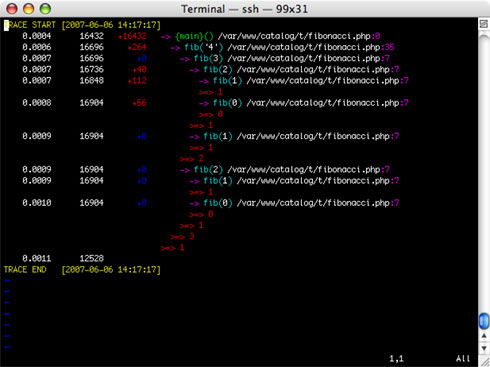Screen dimensions: 490x367
Task: Click the green zoom window button
Action: pos(45,9)
